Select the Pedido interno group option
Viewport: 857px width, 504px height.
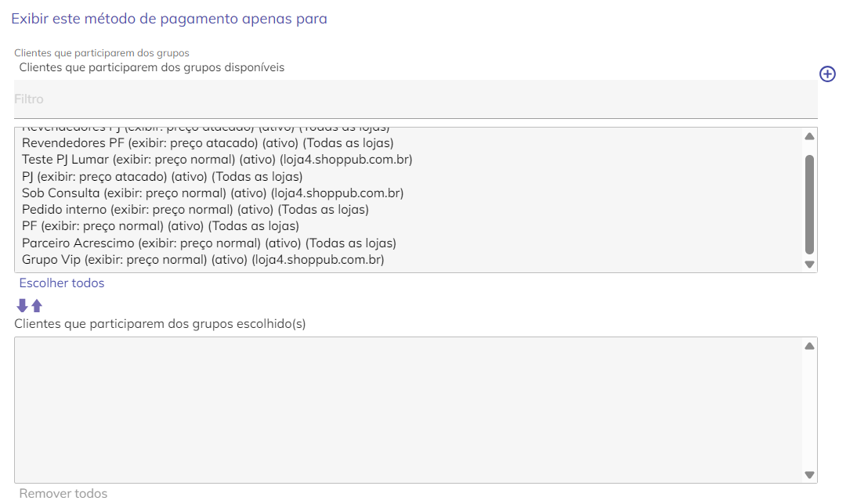click(x=195, y=210)
